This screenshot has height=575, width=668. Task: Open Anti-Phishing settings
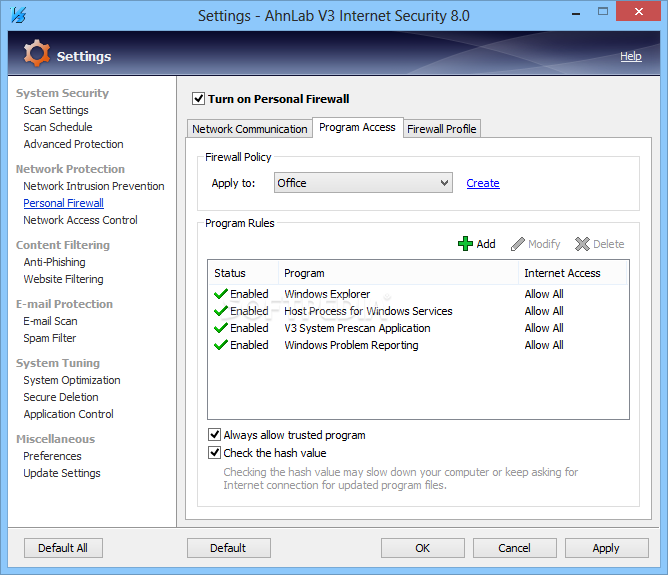coord(55,262)
